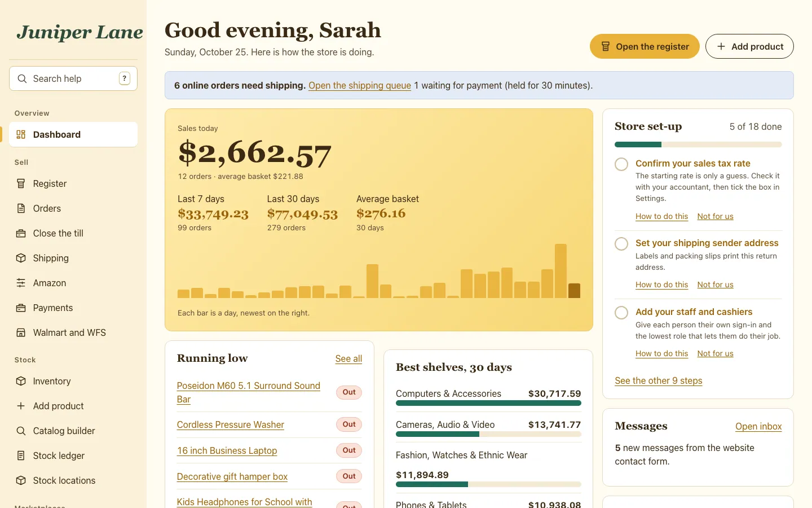812x508 pixels.
Task: Open the Orders page from the sidebar
Action: tap(73, 208)
